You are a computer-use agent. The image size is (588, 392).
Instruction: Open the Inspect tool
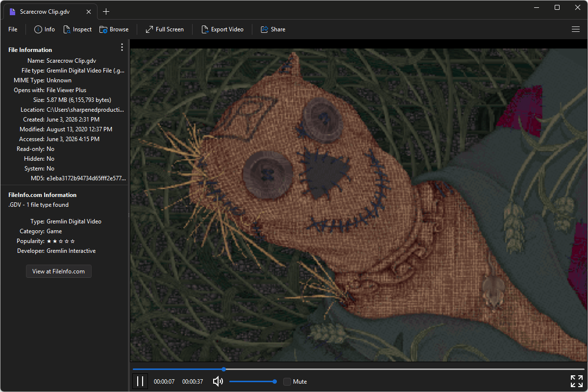coord(77,29)
